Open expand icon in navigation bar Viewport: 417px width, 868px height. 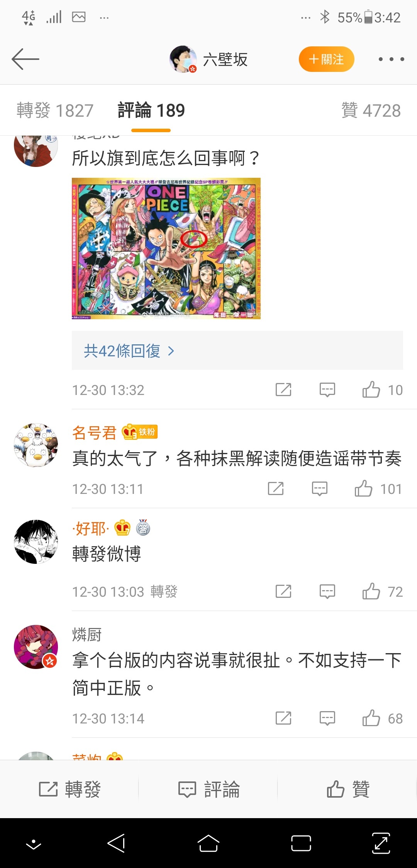(381, 843)
